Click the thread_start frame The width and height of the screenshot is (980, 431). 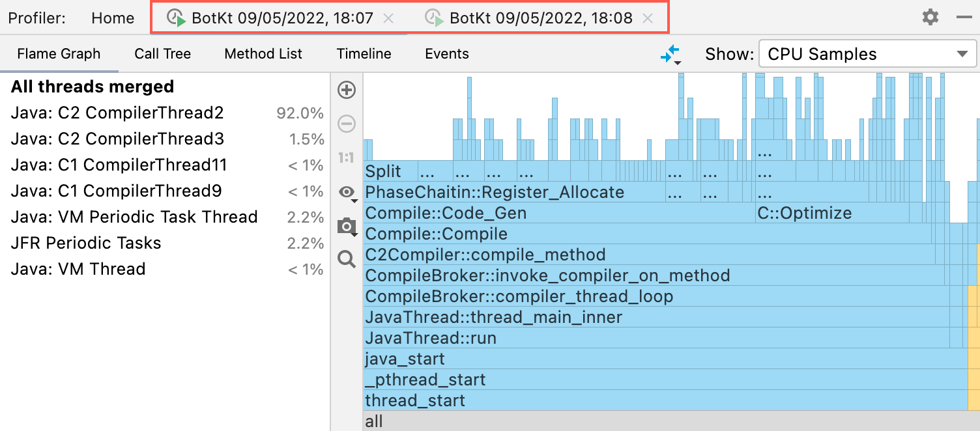coord(665,400)
